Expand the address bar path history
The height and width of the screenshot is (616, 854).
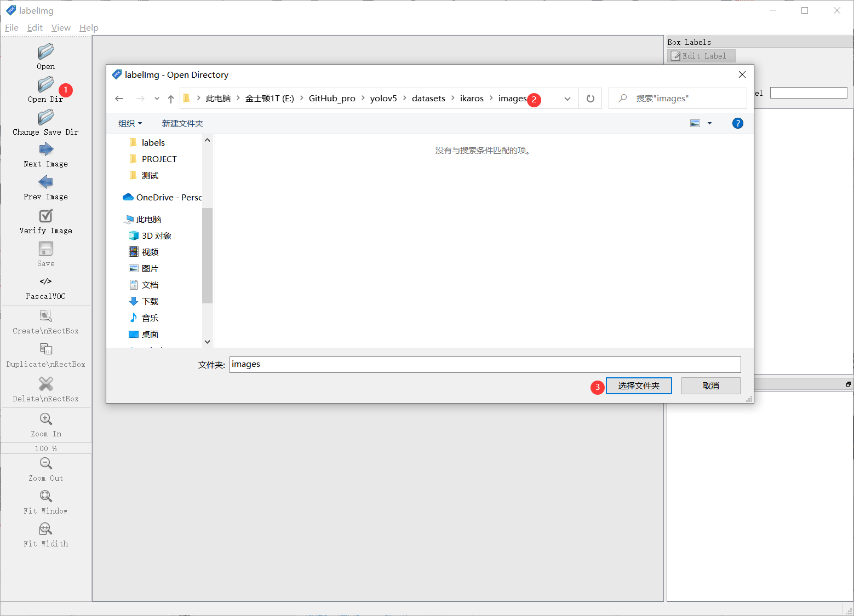pos(568,99)
